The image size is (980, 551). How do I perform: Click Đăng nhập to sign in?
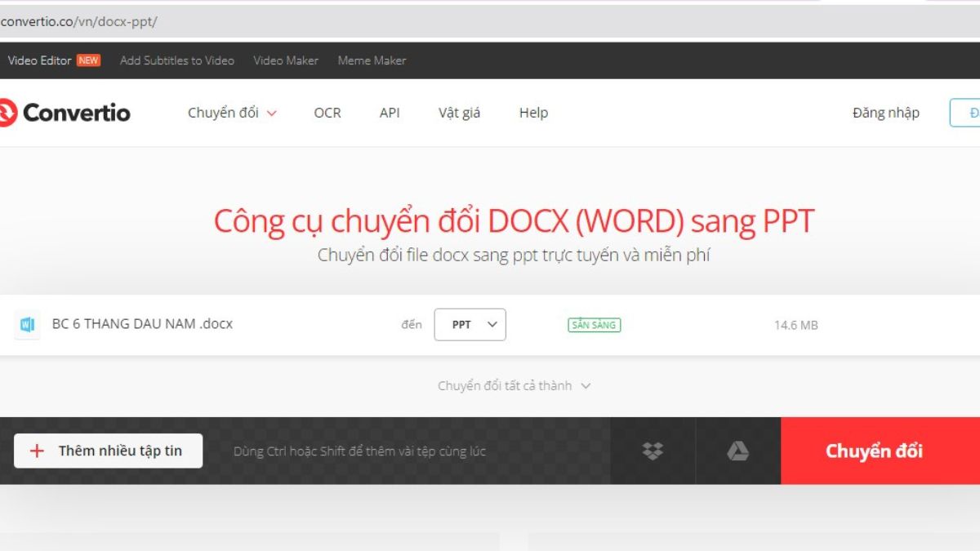point(886,113)
